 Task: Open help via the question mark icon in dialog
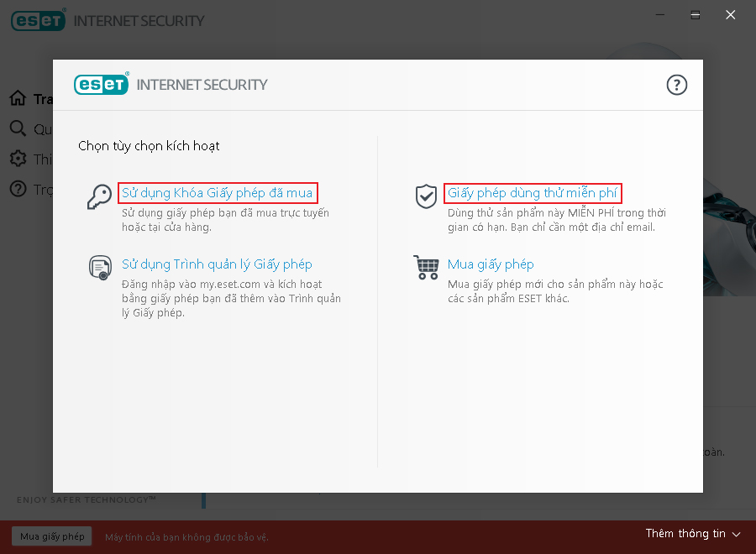point(676,86)
